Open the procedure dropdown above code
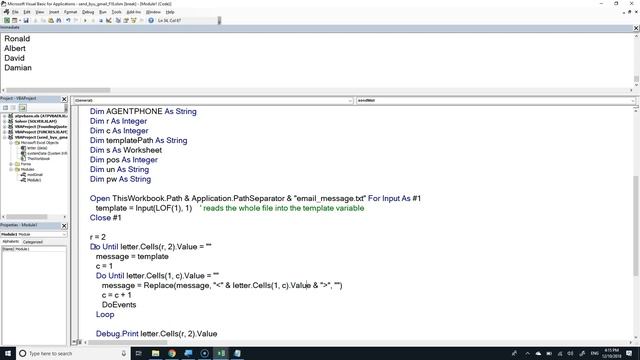The width and height of the screenshot is (640, 360). tap(633, 100)
